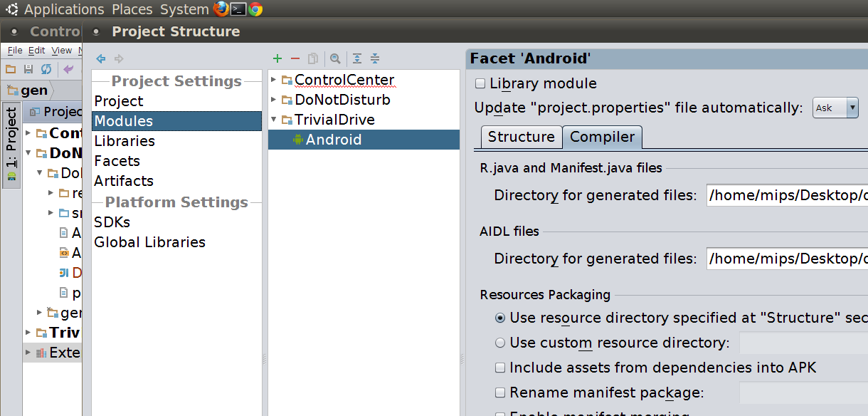The height and width of the screenshot is (416, 868).
Task: Open the Places menu in top panel
Action: point(132,9)
